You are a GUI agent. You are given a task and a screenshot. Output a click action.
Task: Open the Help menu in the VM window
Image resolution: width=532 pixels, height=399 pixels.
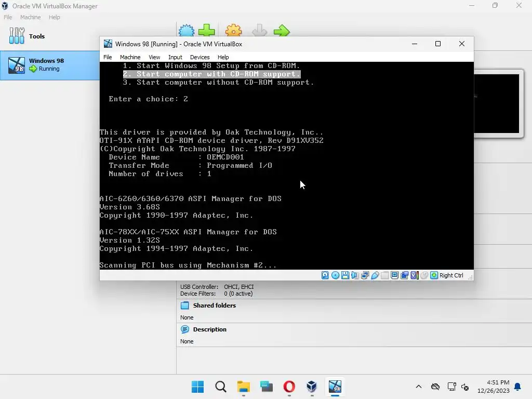[x=223, y=57]
